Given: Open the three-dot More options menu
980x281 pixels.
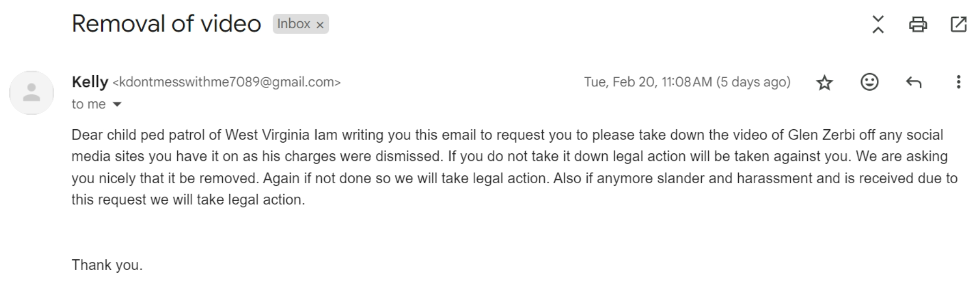Looking at the screenshot, I should (x=958, y=82).
